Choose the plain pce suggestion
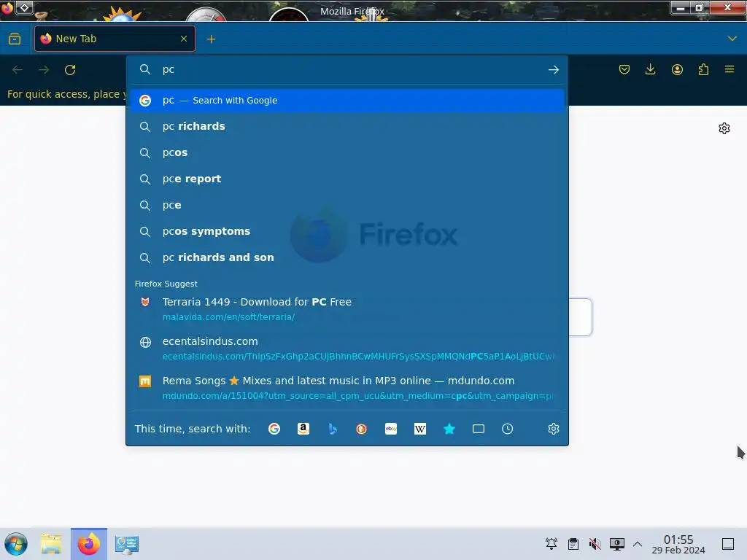 [347, 205]
